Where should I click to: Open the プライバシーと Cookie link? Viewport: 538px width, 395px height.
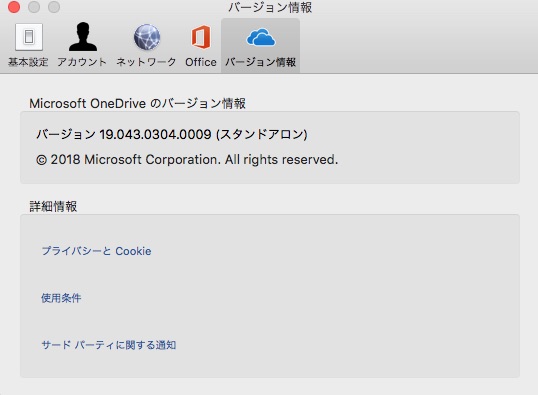96,251
